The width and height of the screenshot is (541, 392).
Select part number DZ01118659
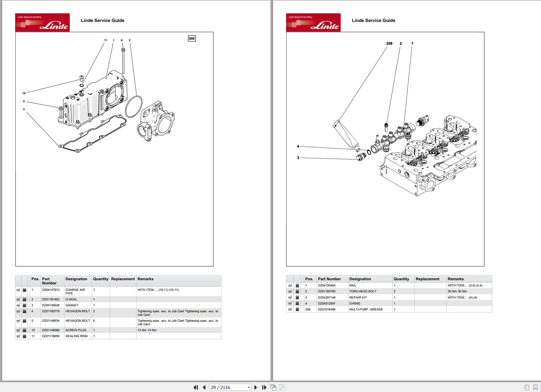coord(51,336)
